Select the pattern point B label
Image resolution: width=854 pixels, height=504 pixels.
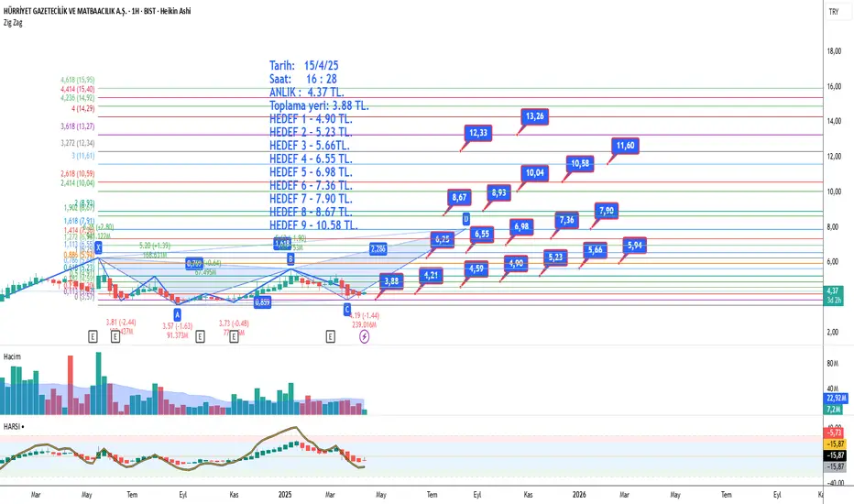click(290, 258)
